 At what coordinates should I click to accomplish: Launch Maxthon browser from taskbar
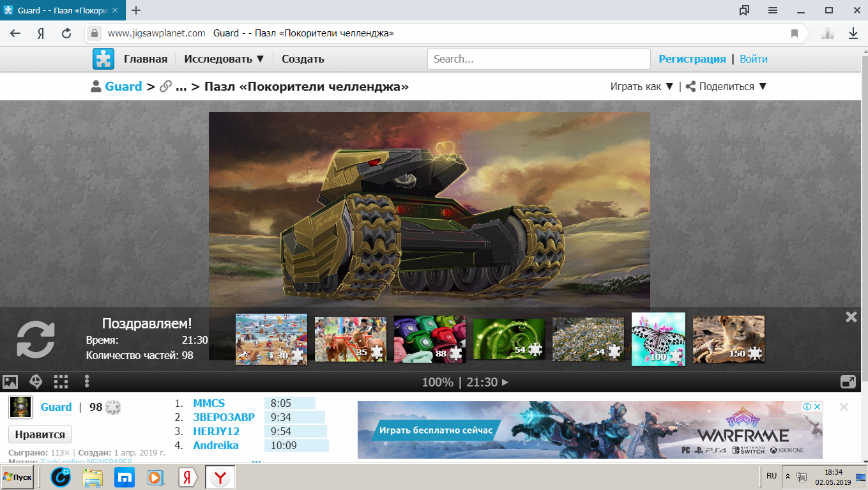point(124,477)
